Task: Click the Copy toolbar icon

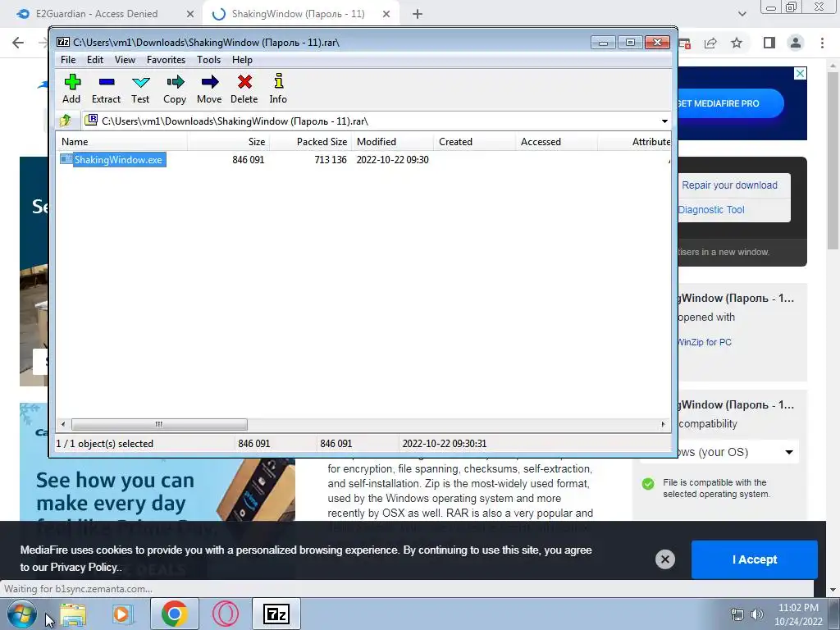Action: pos(175,89)
